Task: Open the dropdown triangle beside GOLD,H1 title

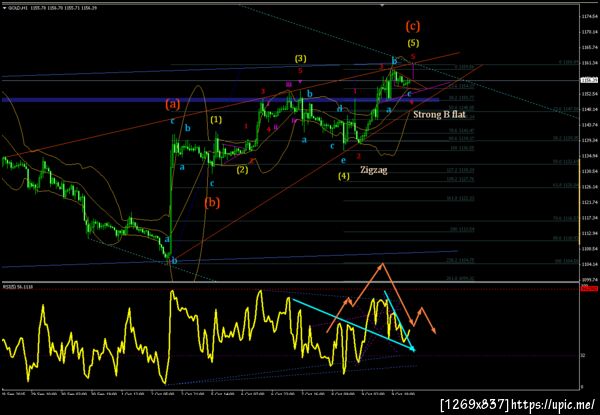Action: (4, 8)
